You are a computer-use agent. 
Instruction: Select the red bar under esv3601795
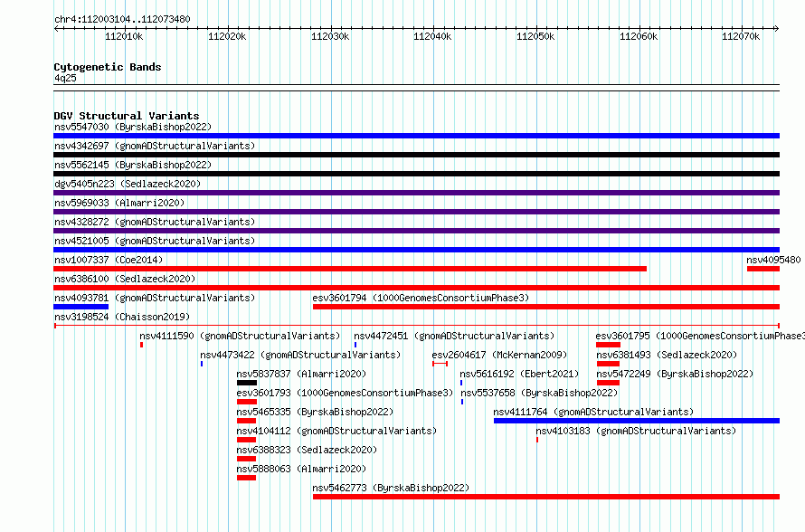(609, 345)
